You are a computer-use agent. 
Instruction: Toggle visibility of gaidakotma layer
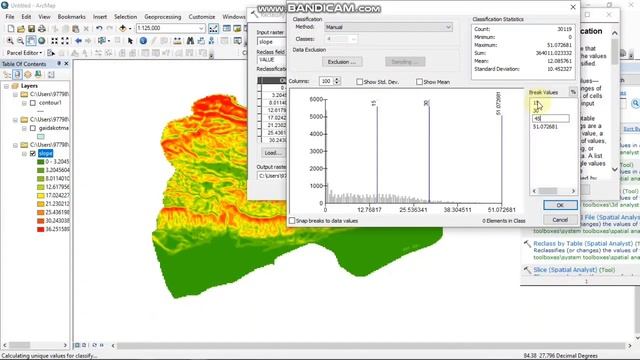[x=33, y=128]
